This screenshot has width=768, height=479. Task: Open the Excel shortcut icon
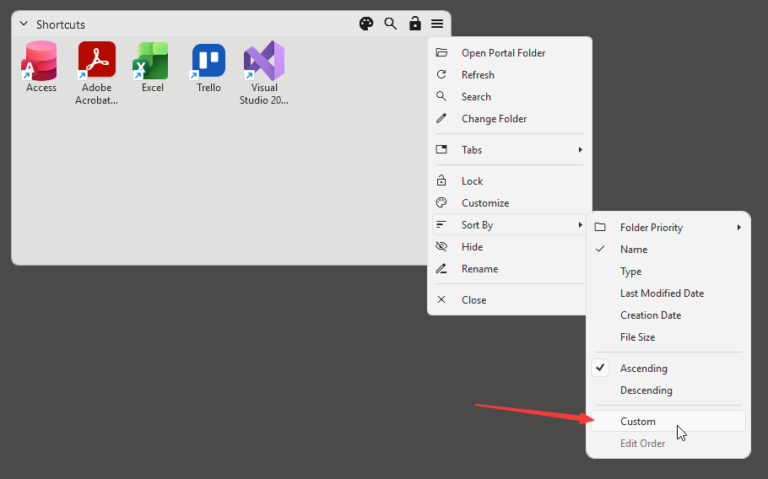(x=151, y=61)
